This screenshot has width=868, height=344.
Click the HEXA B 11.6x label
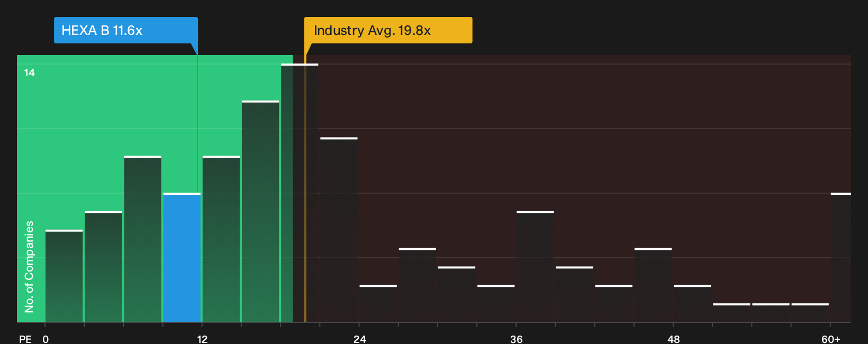[x=126, y=30]
